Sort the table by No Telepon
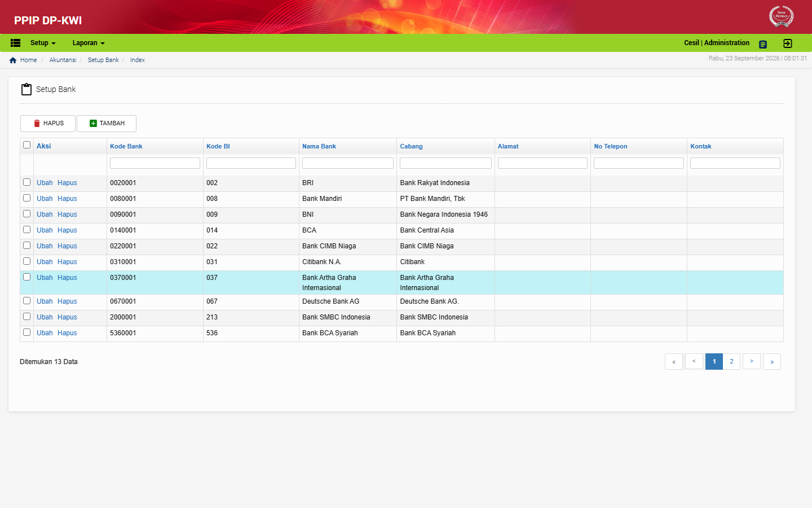 pyautogui.click(x=611, y=146)
